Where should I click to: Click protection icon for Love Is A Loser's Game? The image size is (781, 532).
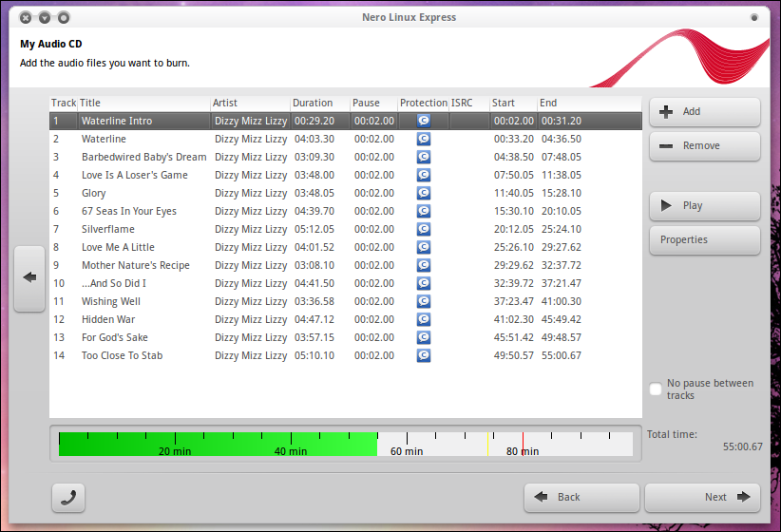pyautogui.click(x=424, y=175)
